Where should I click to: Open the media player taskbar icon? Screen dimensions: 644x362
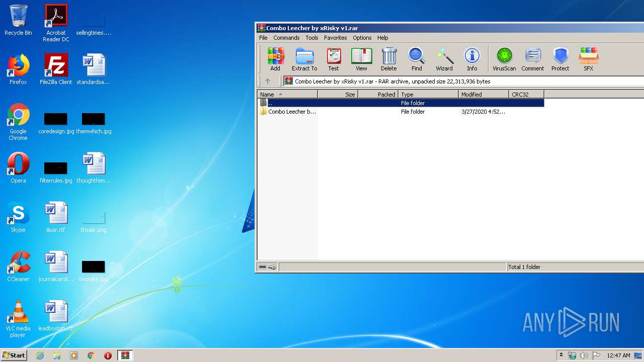tap(74, 355)
